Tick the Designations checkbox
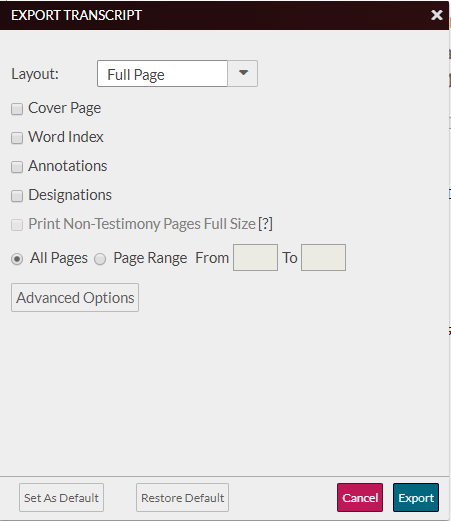 (17, 196)
